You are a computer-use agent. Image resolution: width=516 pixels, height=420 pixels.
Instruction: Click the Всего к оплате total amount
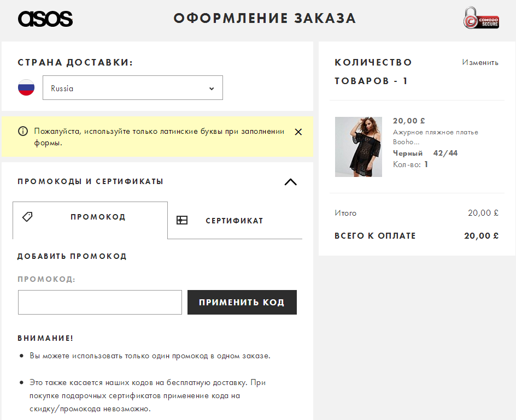tap(481, 236)
